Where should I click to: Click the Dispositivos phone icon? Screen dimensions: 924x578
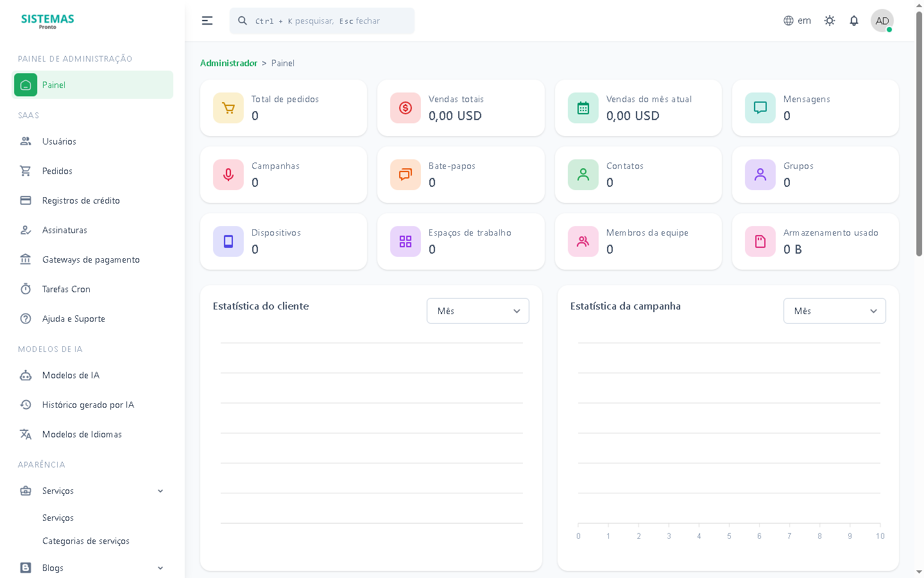228,241
